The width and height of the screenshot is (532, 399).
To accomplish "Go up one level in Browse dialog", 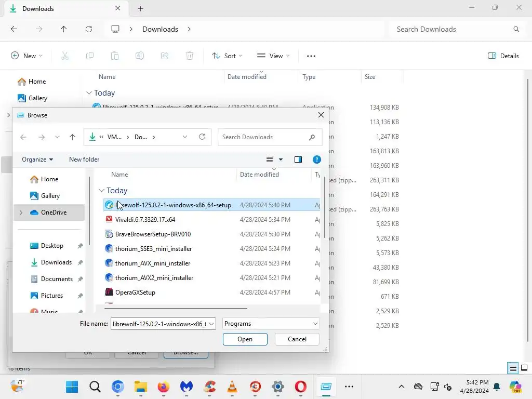I will 72,137.
